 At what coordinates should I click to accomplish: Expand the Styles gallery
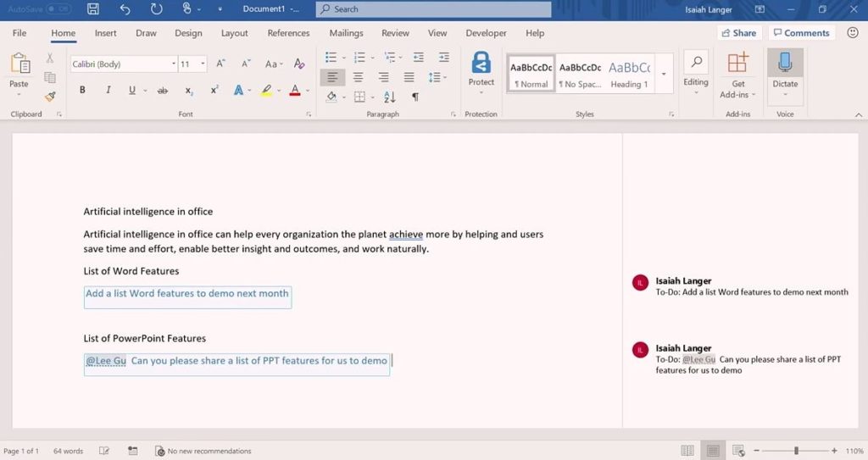(664, 74)
